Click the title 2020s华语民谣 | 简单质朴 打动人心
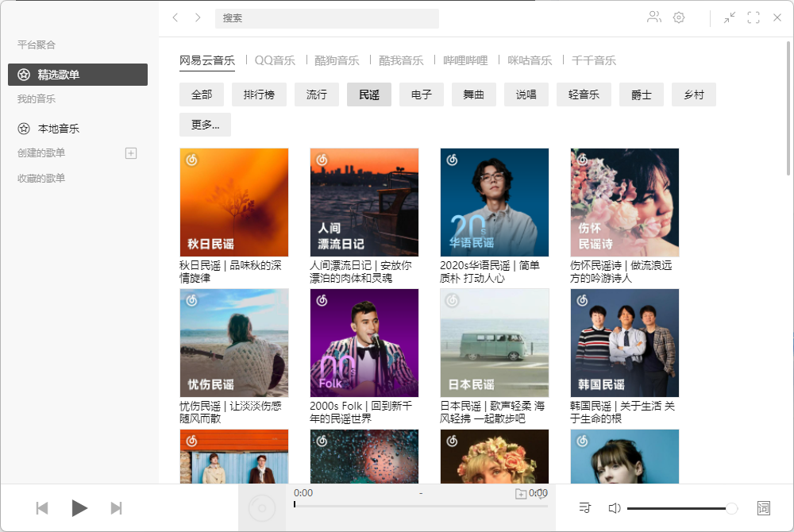 click(x=490, y=272)
